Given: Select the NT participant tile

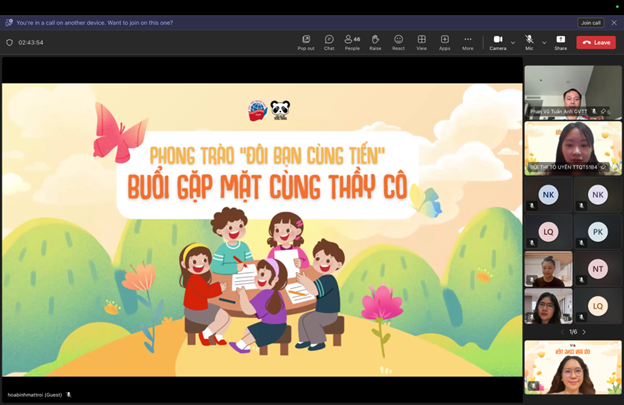Looking at the screenshot, I should [x=597, y=269].
